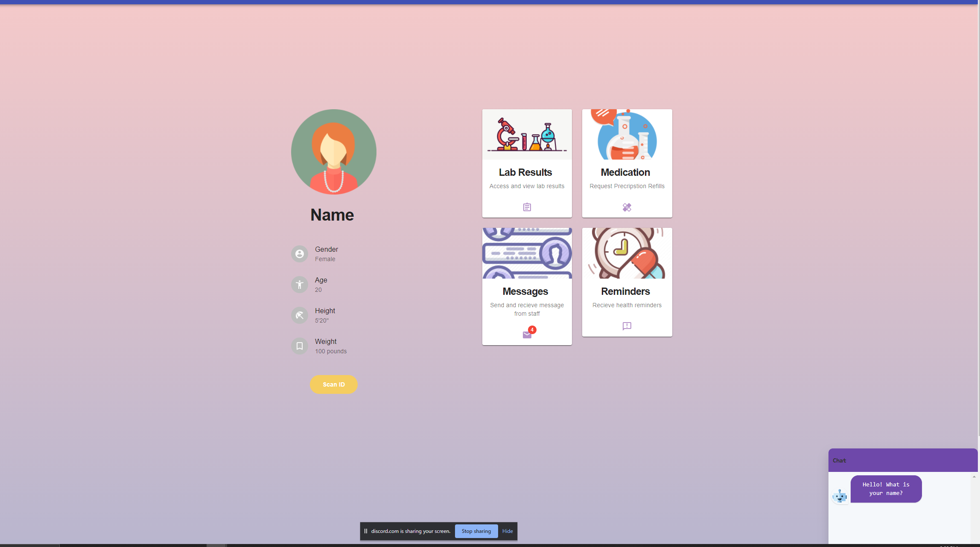980x547 pixels.
Task: Click the clipboard icon under Lab Results
Action: pos(527,207)
